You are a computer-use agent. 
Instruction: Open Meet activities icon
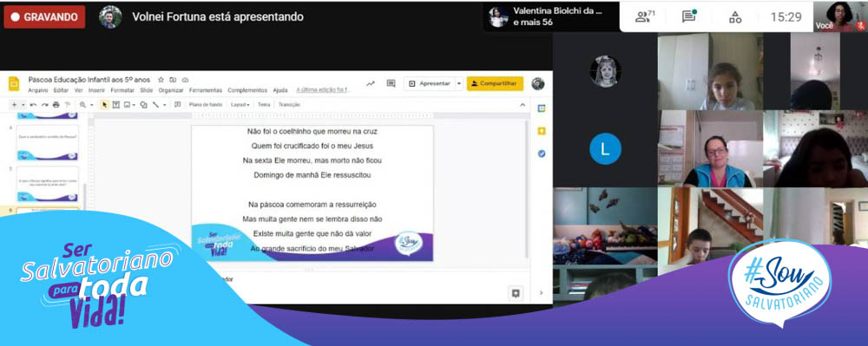[x=735, y=17]
